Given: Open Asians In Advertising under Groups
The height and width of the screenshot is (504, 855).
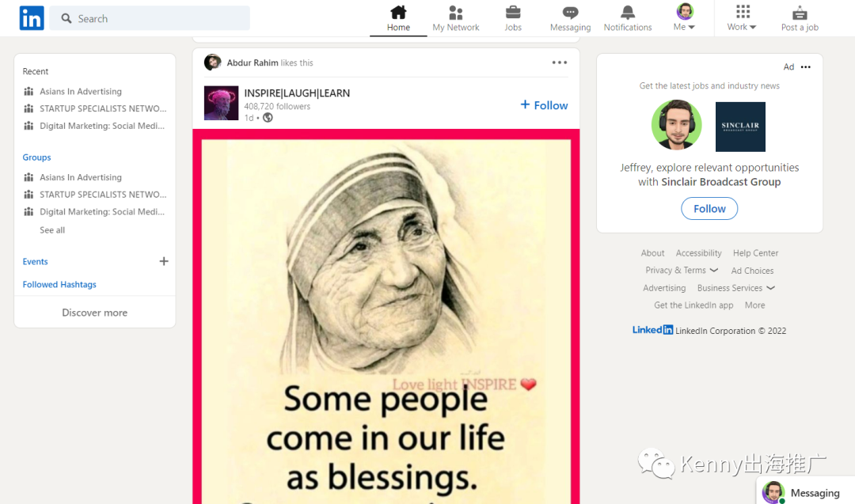Looking at the screenshot, I should click(81, 177).
